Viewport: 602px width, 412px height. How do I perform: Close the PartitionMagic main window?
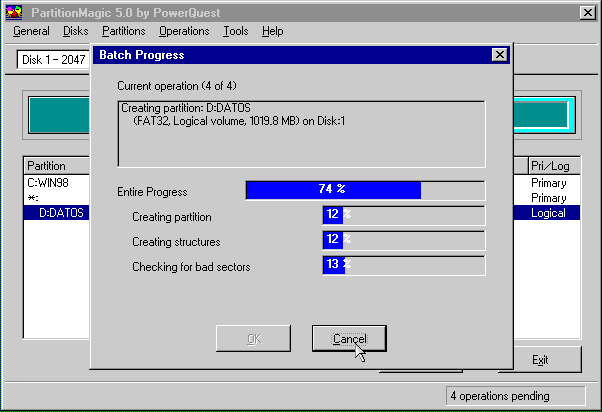click(x=588, y=13)
